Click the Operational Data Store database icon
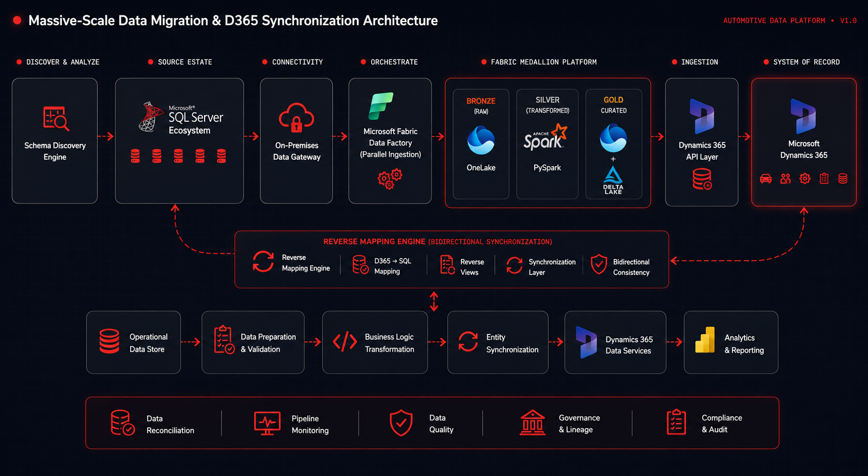Image resolution: width=868 pixels, height=476 pixels. click(x=109, y=341)
